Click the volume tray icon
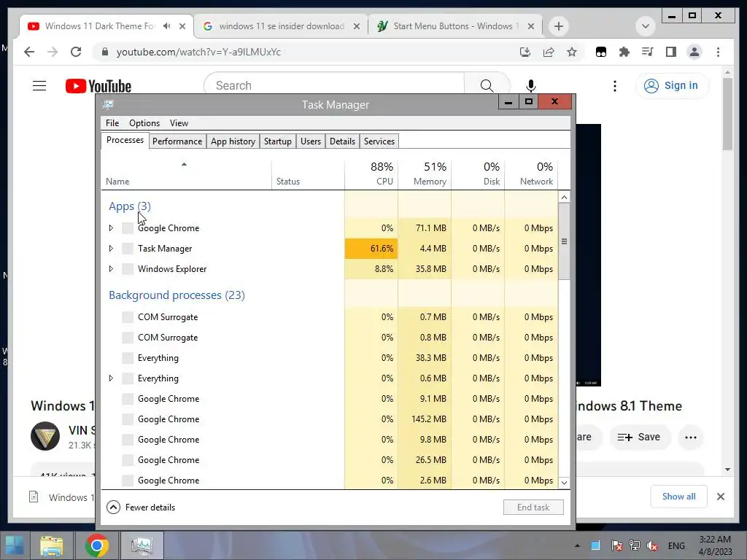The width and height of the screenshot is (747, 560). click(x=652, y=545)
